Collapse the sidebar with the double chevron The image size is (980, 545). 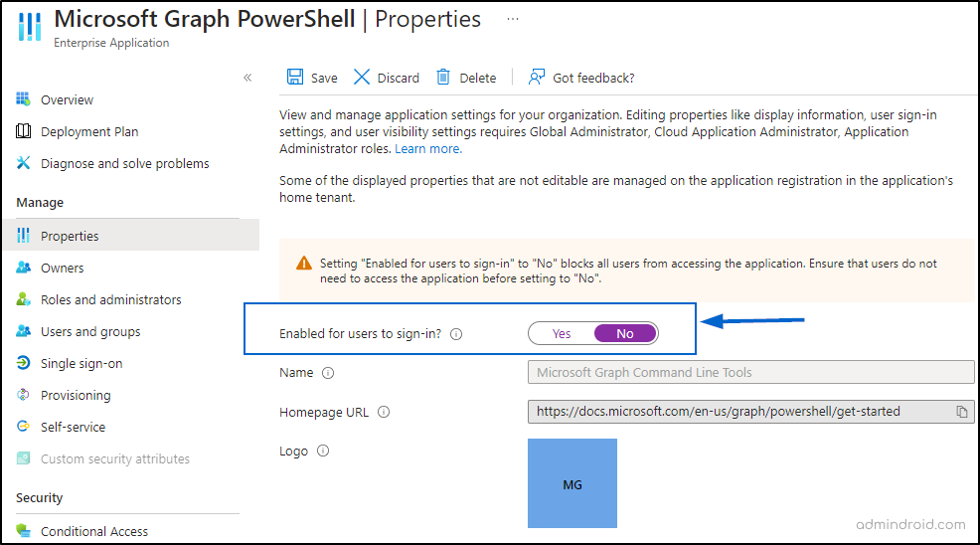247,78
